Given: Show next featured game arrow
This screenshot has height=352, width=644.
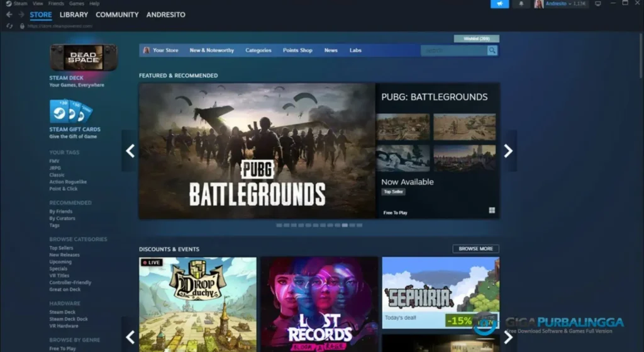Looking at the screenshot, I should (508, 151).
